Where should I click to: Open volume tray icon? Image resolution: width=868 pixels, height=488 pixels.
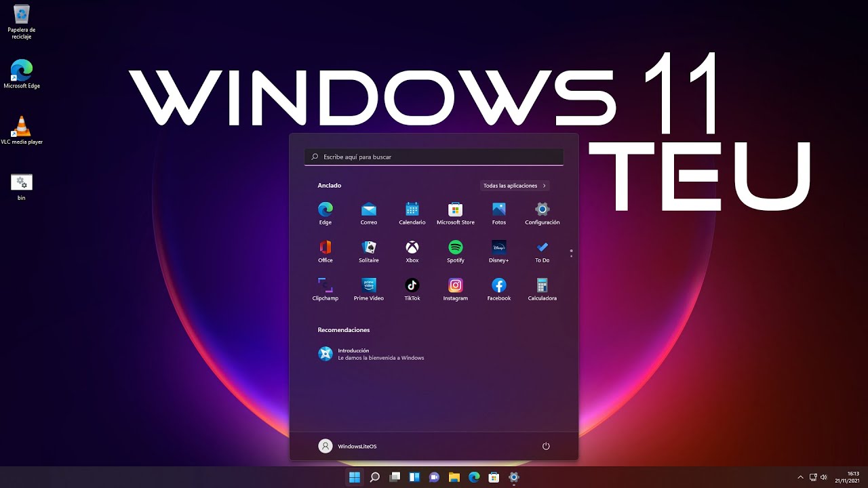coord(824,477)
